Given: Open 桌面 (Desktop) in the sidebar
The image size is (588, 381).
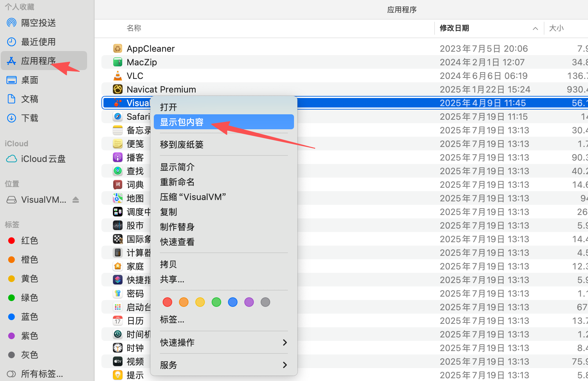Looking at the screenshot, I should 44,80.
